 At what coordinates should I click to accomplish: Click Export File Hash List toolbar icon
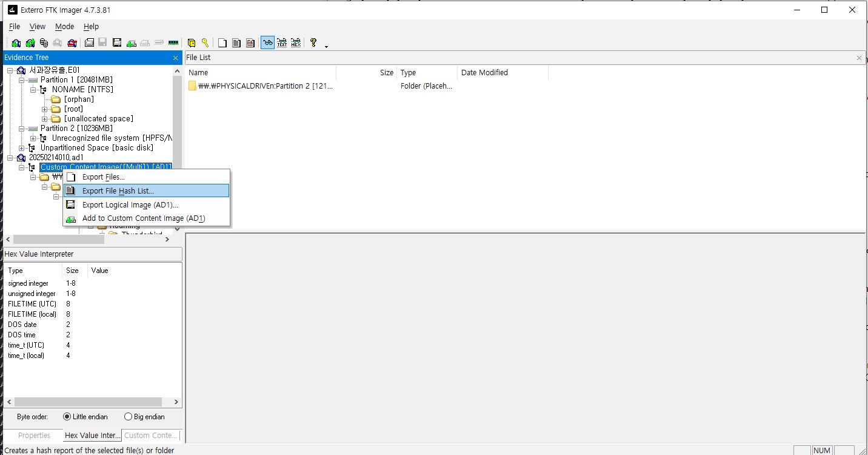[x=236, y=42]
